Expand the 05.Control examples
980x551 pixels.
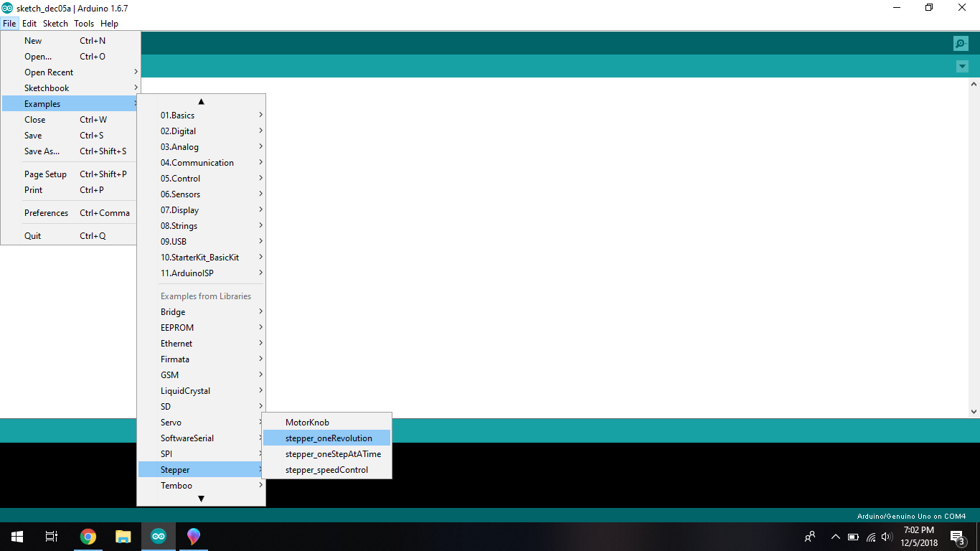click(201, 179)
